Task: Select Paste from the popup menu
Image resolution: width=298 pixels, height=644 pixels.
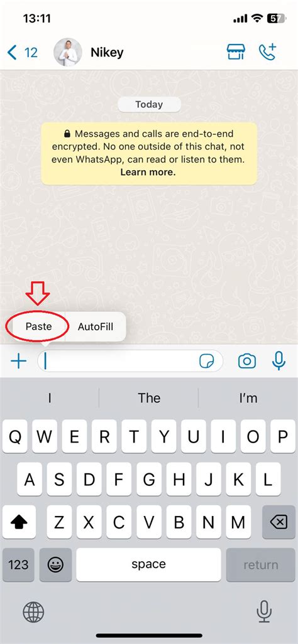Action: tap(39, 326)
